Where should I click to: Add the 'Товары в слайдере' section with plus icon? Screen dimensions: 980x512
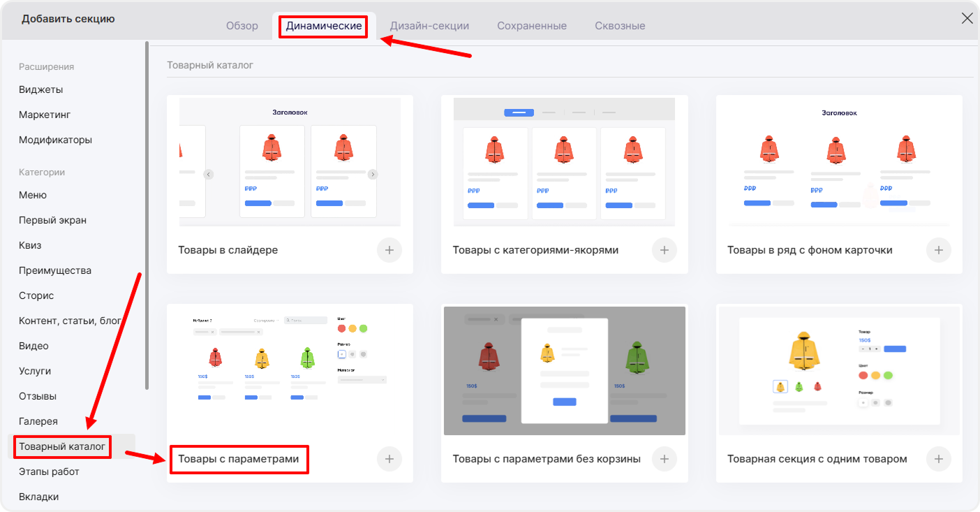tap(389, 250)
